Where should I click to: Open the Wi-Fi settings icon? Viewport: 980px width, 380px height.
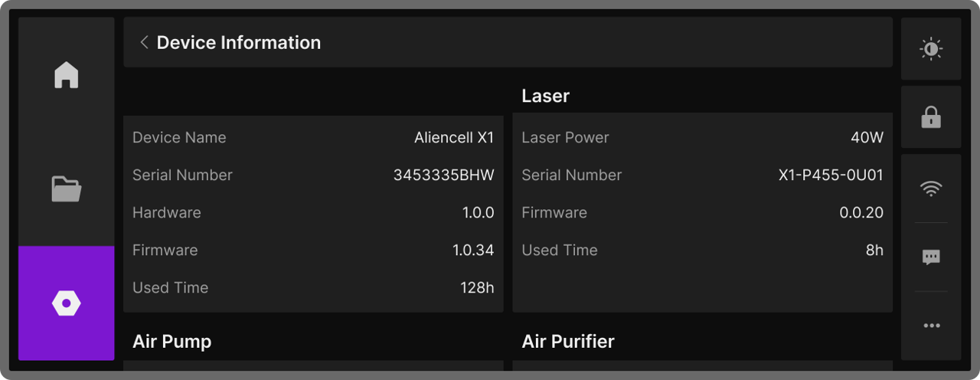click(x=931, y=188)
